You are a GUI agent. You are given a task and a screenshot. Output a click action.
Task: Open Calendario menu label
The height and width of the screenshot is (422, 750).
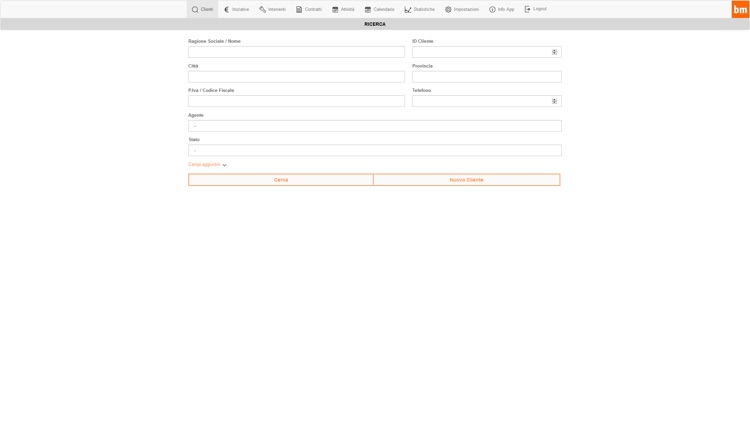(x=384, y=10)
